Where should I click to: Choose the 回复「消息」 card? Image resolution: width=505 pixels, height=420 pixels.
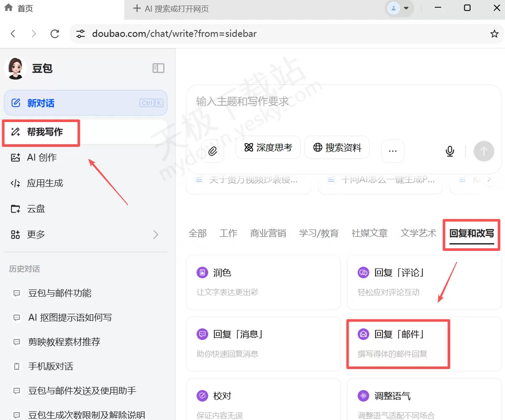coord(263,344)
